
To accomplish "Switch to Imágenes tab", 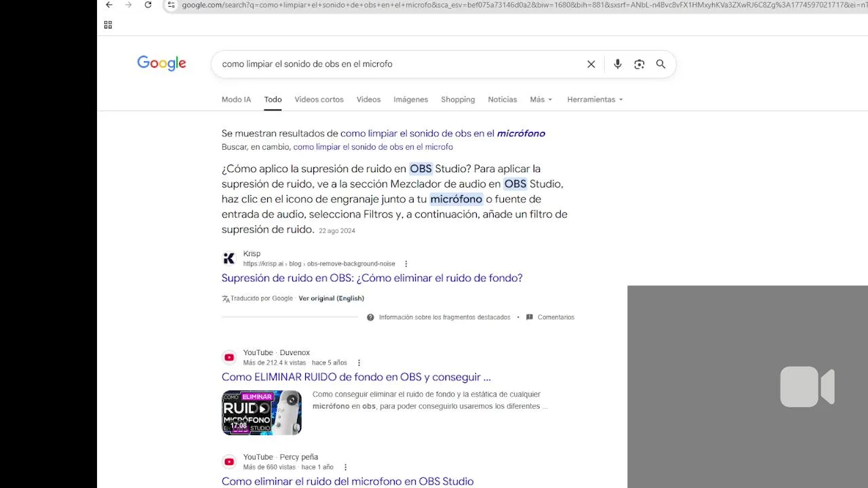I will 411,100.
